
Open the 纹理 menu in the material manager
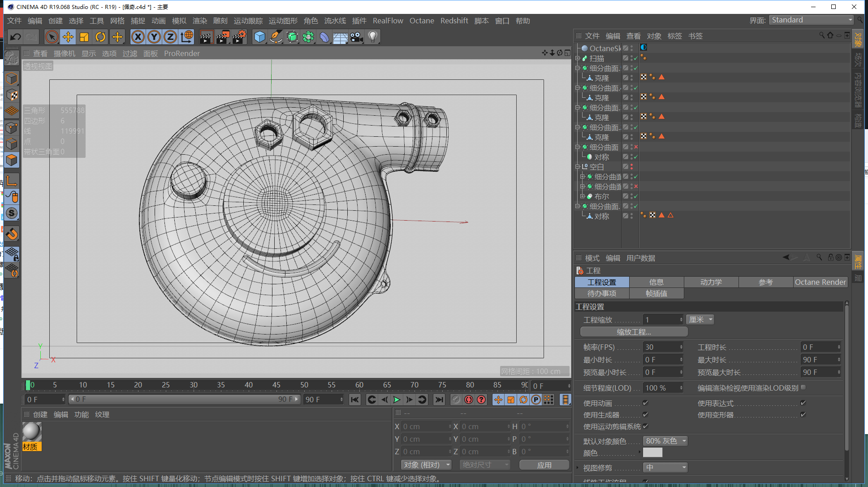[102, 415]
